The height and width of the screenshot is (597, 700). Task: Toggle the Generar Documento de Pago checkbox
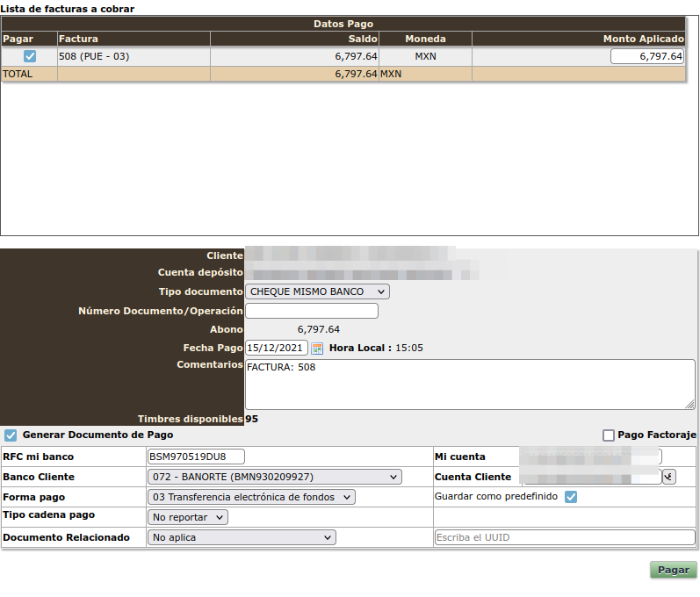(11, 435)
